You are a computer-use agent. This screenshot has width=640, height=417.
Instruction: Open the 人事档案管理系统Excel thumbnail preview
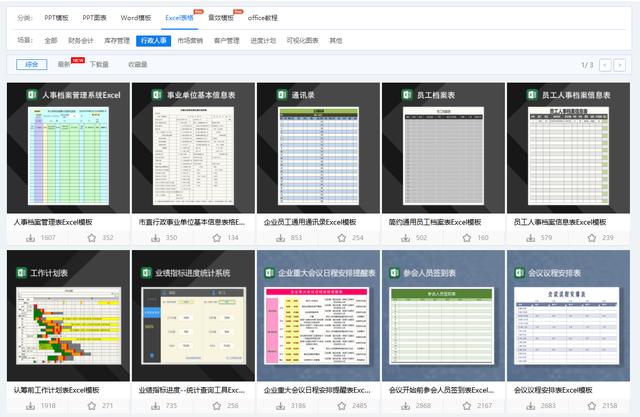(68, 148)
